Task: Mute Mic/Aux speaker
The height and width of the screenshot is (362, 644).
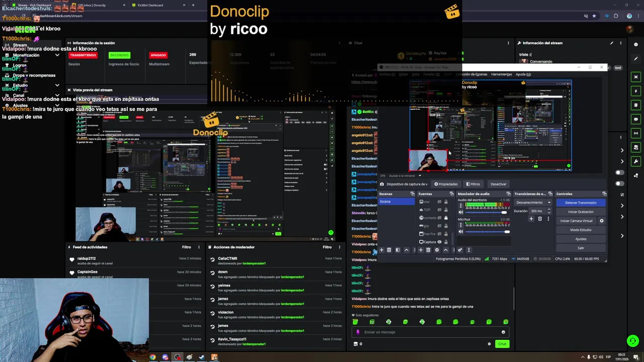Action: (461, 232)
